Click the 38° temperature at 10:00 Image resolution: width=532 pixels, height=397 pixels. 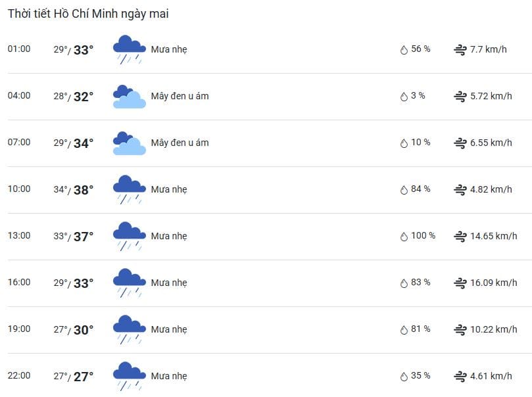84,190
